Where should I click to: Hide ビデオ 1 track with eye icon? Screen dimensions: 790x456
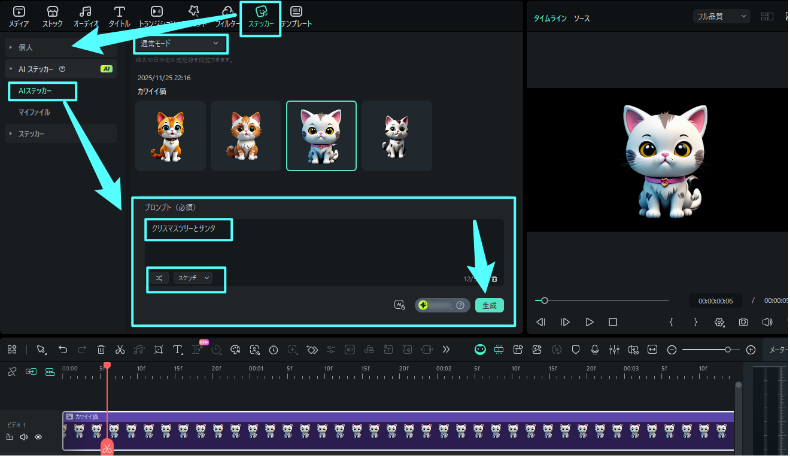38,436
